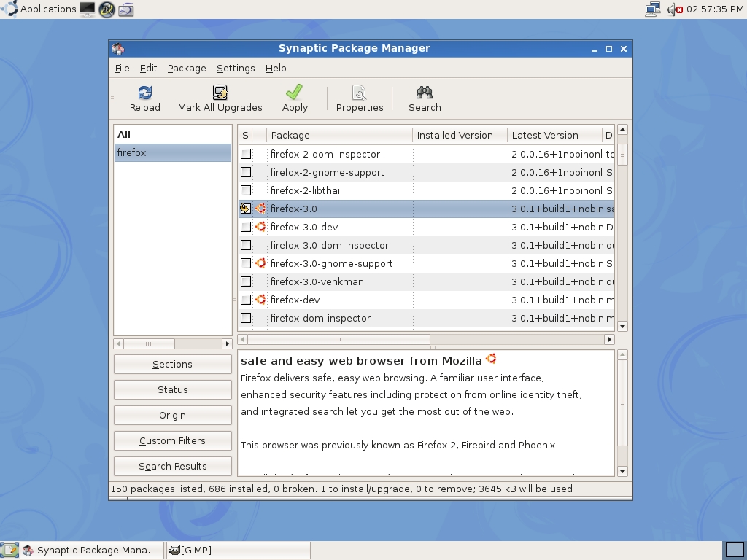Click the Ubuntu logo next to firefox-3.0-dev
The image size is (747, 560).
(260, 227)
